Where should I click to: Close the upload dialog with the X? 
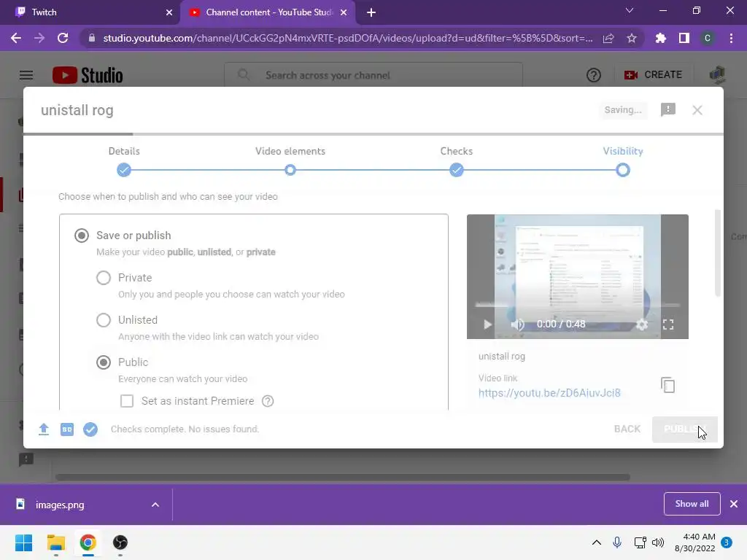click(697, 110)
